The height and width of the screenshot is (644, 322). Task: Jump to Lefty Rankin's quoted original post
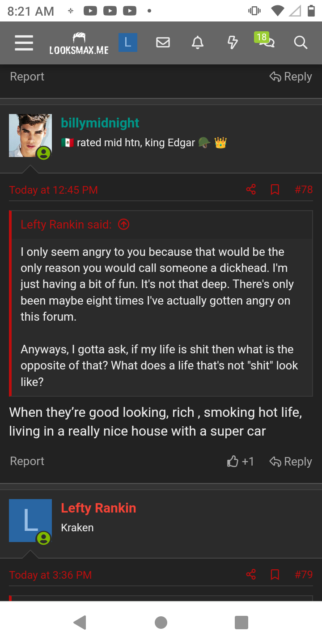pyautogui.click(x=123, y=225)
